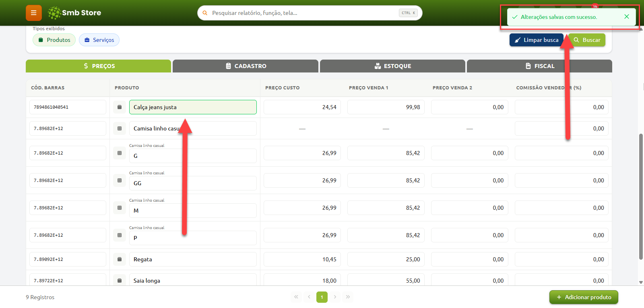Go to previous page arrow
644x308 pixels.
point(309,297)
